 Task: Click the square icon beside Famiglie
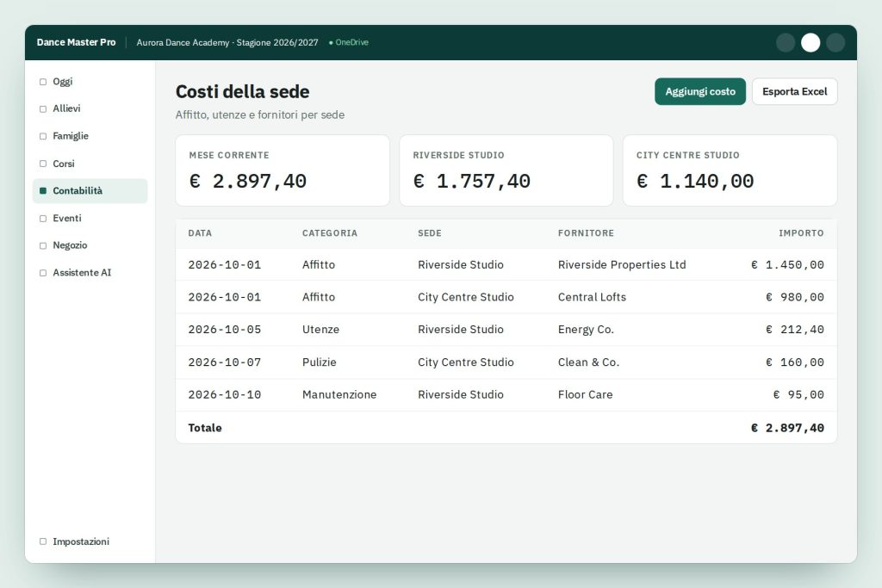[x=43, y=137]
